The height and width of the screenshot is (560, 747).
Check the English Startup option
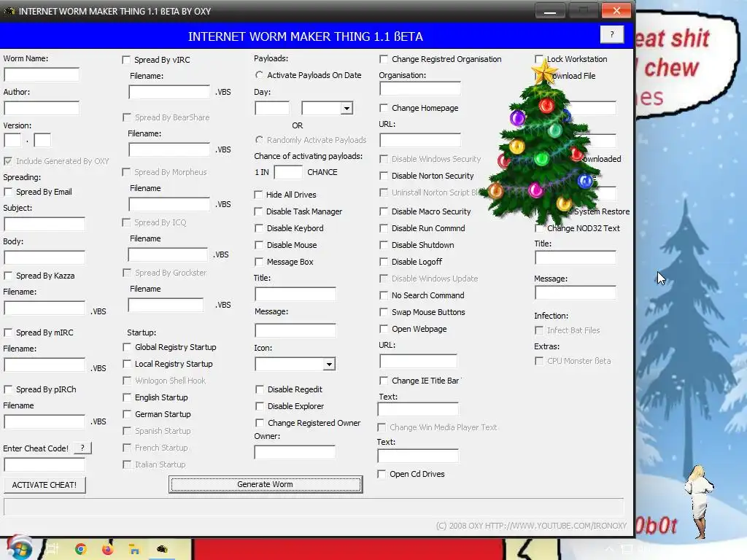[127, 397]
